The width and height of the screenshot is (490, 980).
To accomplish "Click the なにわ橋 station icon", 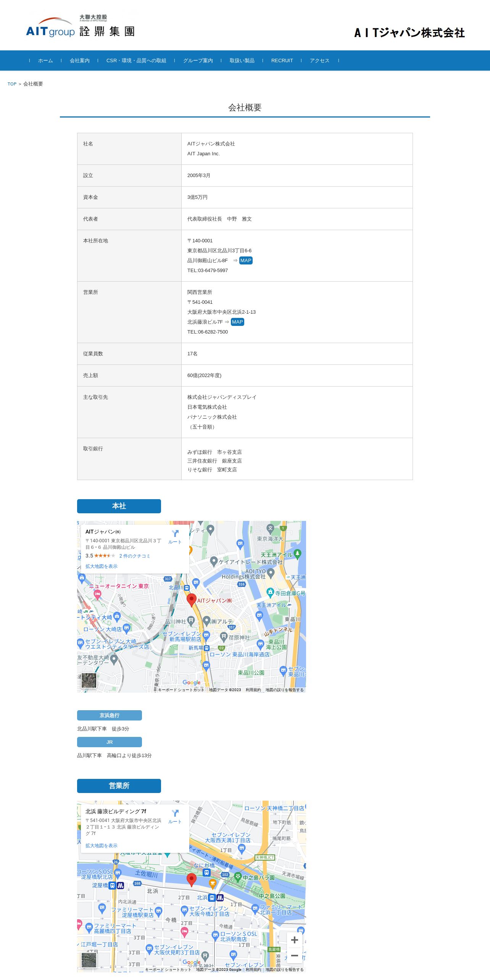I will [206, 873].
